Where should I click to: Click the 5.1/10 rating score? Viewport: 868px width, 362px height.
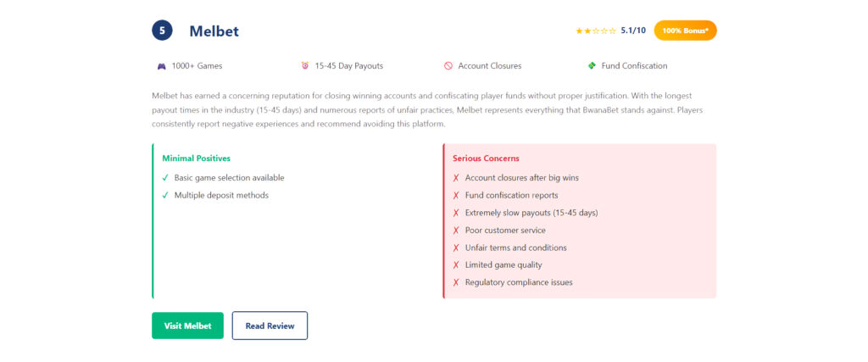pyautogui.click(x=633, y=31)
